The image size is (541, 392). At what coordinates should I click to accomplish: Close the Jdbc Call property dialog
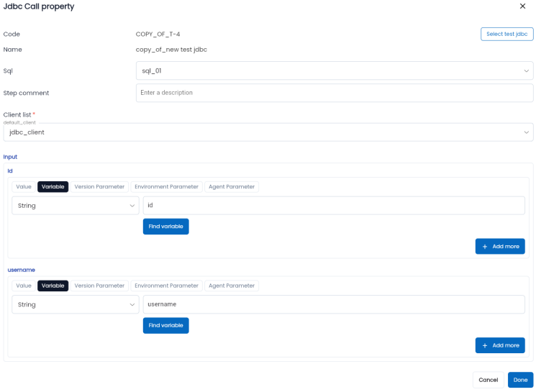pyautogui.click(x=522, y=6)
